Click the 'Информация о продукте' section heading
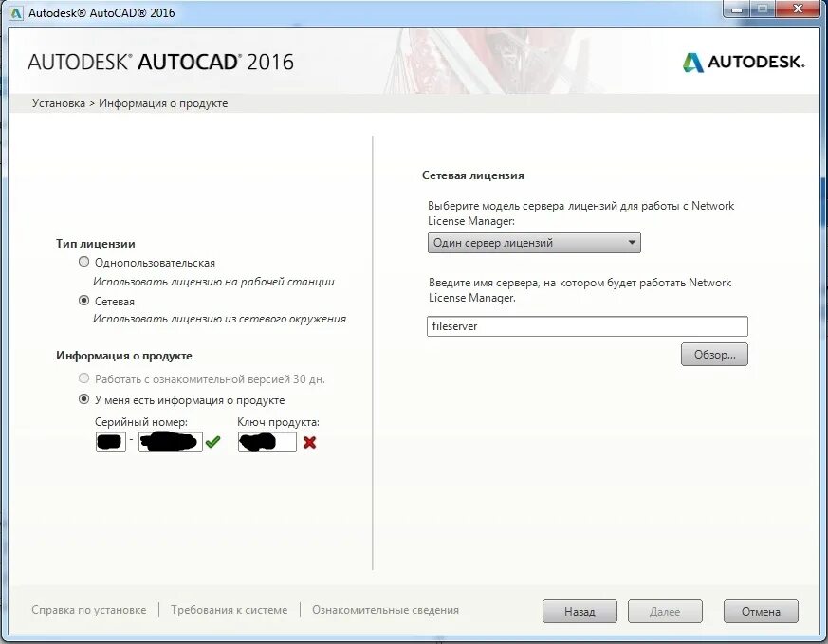This screenshot has width=828, height=644. coord(124,356)
